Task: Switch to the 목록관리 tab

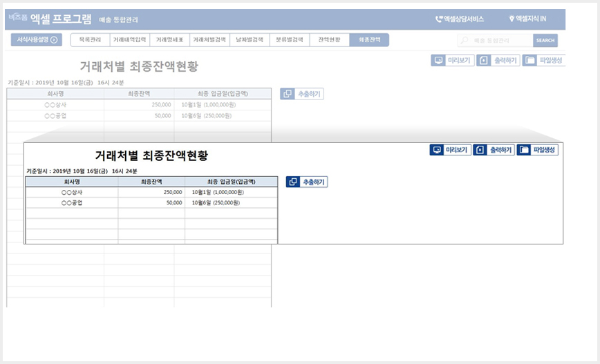Action: pos(90,40)
